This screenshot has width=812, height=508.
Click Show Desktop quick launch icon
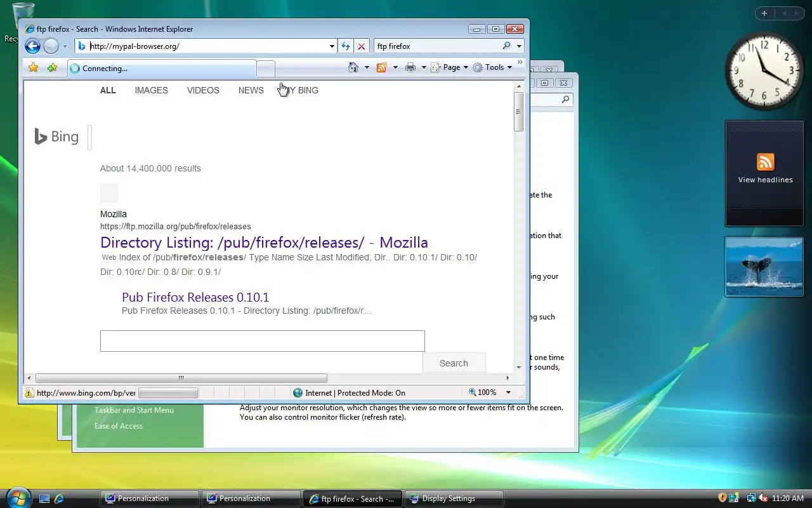tap(44, 498)
